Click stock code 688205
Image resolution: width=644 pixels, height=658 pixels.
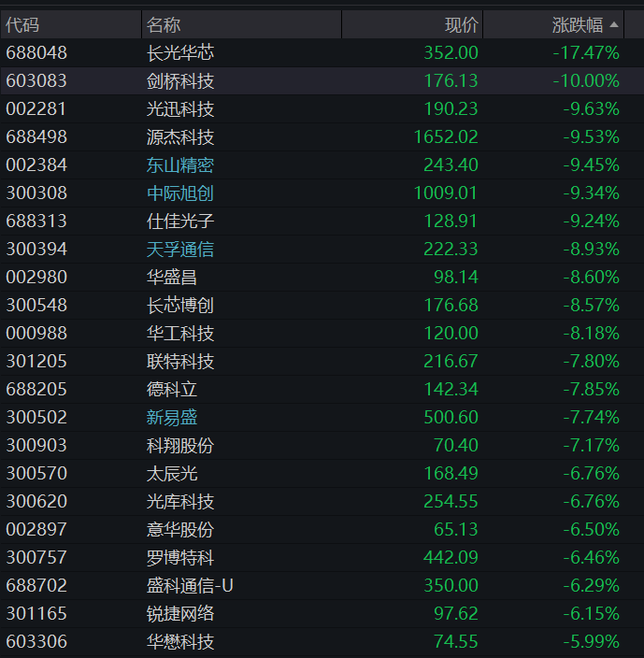[36, 390]
